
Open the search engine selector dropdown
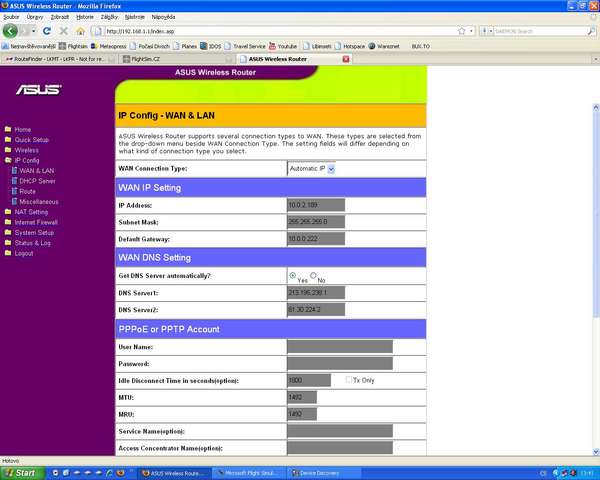pos(486,31)
